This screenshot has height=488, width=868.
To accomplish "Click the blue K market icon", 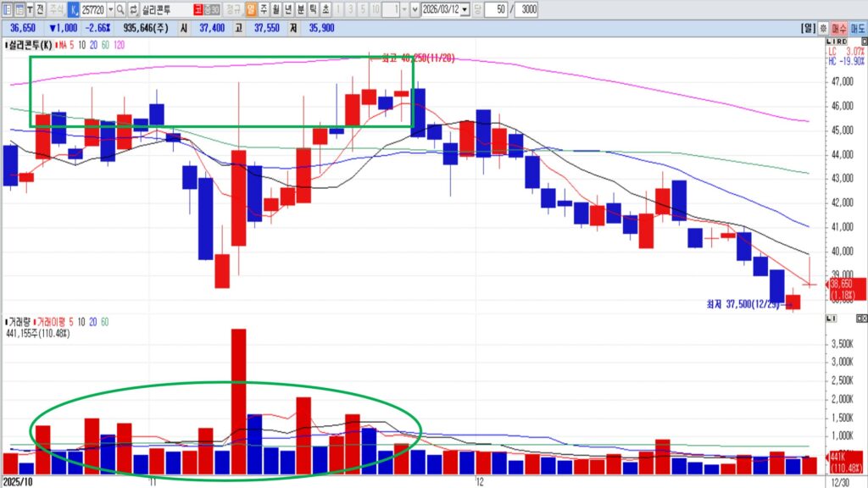I will pos(72,9).
